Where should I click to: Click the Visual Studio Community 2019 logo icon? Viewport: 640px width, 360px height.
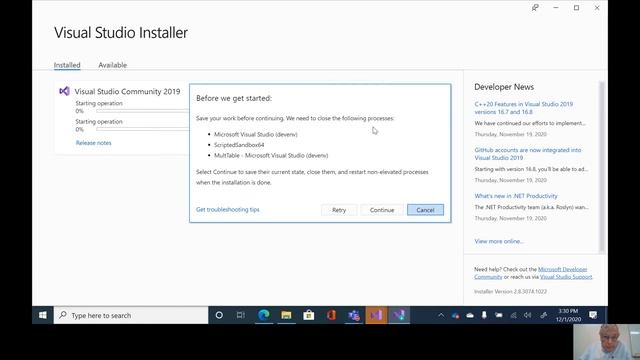[x=64, y=91]
